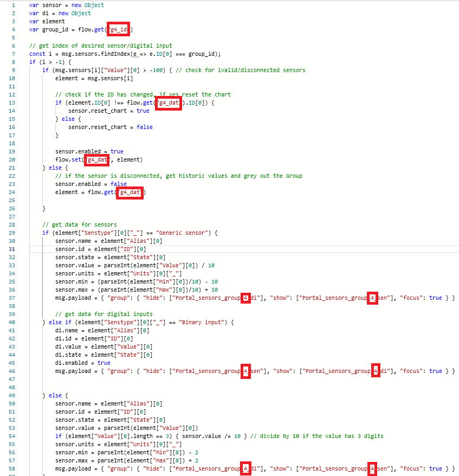This screenshot has width=459, height=476.
Task: Click 'di.name' on line 41
Action: pyautogui.click(x=67, y=331)
